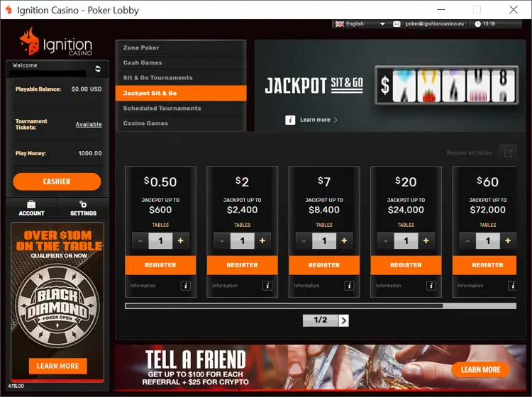Open the Account briefcase icon

(x=31, y=204)
